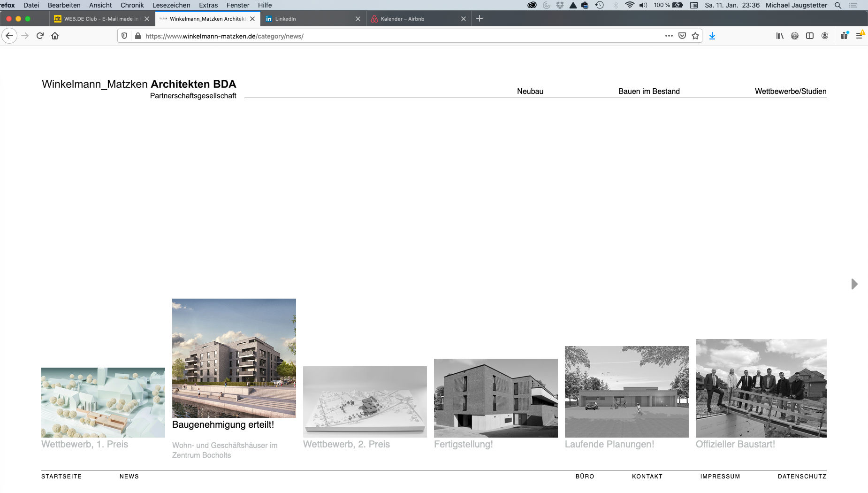
Task: Open the Bearbeiten menu
Action: (x=64, y=5)
